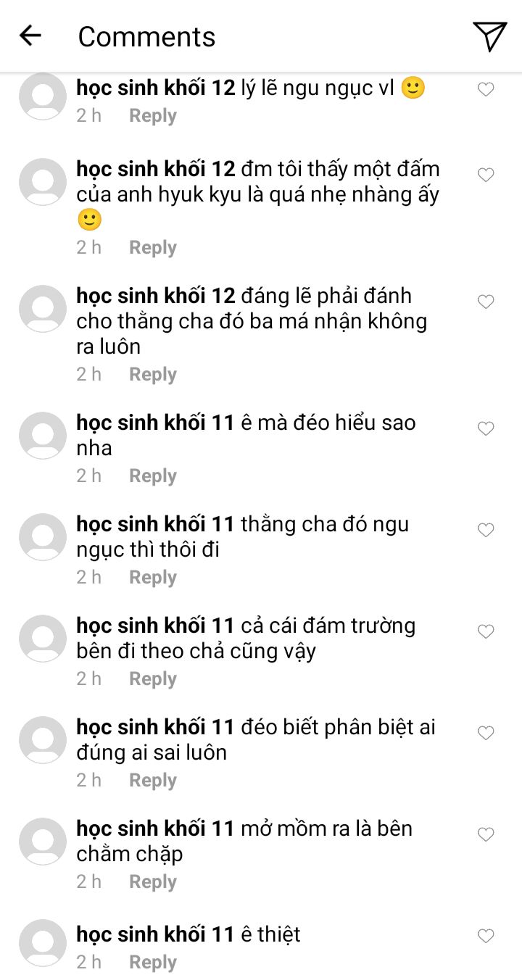Like the "lý lẽ ngu ngục vl" comment

pos(486,89)
